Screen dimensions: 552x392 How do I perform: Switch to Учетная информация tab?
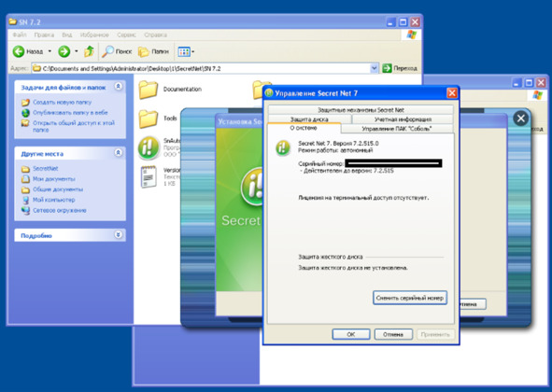point(403,119)
